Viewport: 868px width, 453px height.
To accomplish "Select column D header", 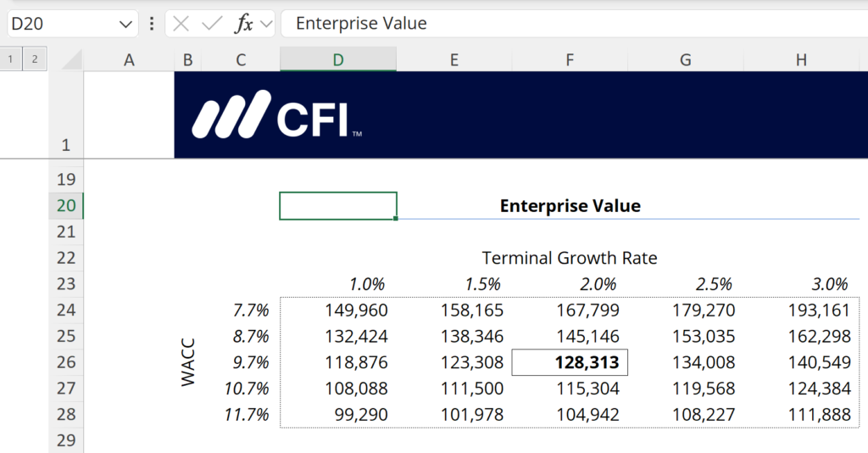I will tap(337, 59).
